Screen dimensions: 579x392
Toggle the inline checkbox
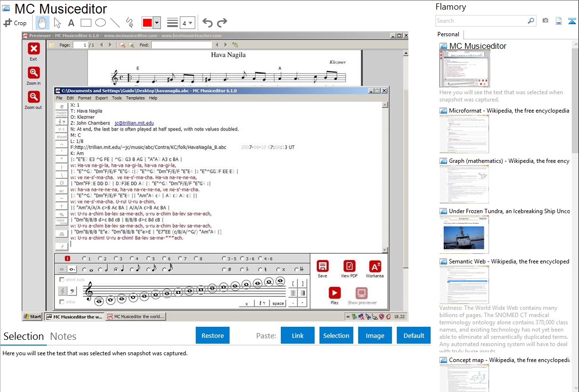(62, 302)
